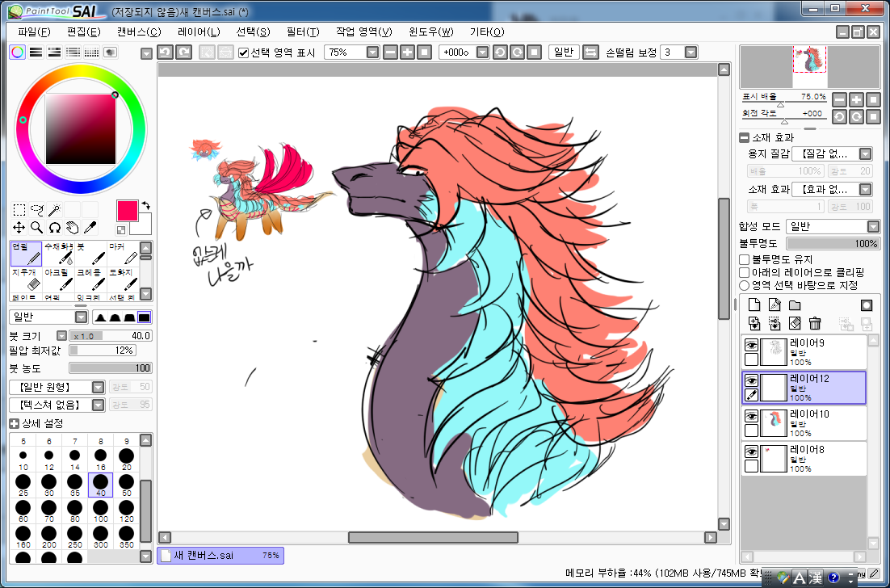Click the pink foreground color swatch
The width and height of the screenshot is (890, 588).
[x=127, y=211]
